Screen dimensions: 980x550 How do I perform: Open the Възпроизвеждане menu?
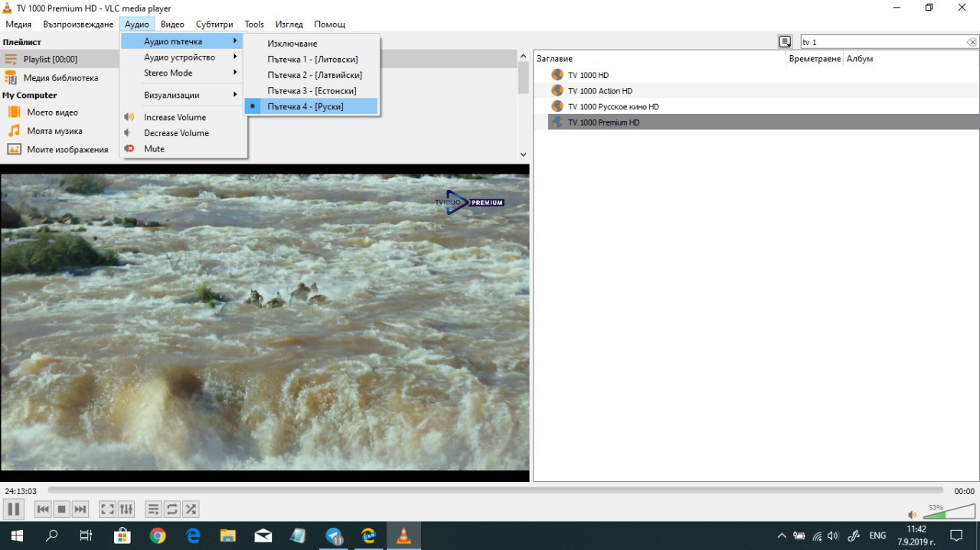coord(78,24)
